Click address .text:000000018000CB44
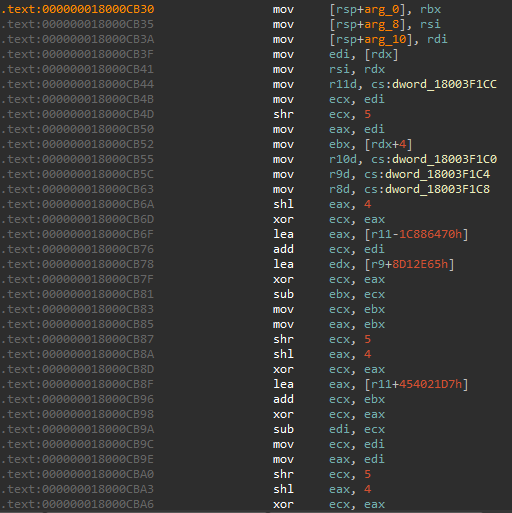Screen dimensions: 512x513 coord(77,84)
